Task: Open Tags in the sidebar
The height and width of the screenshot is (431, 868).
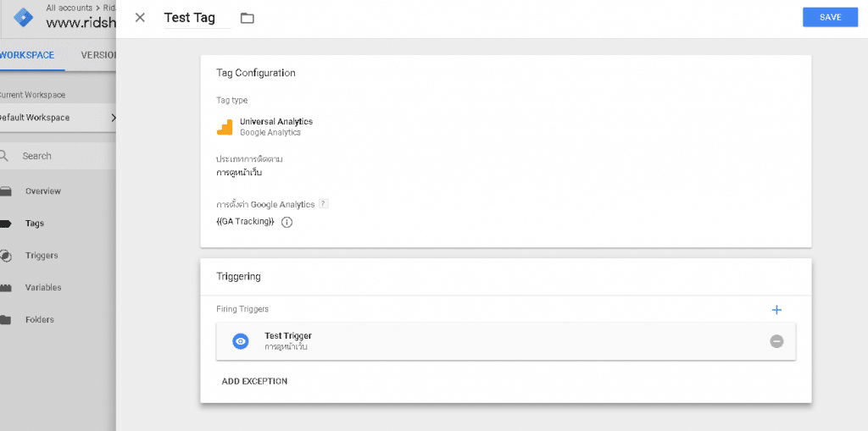Action: (34, 224)
